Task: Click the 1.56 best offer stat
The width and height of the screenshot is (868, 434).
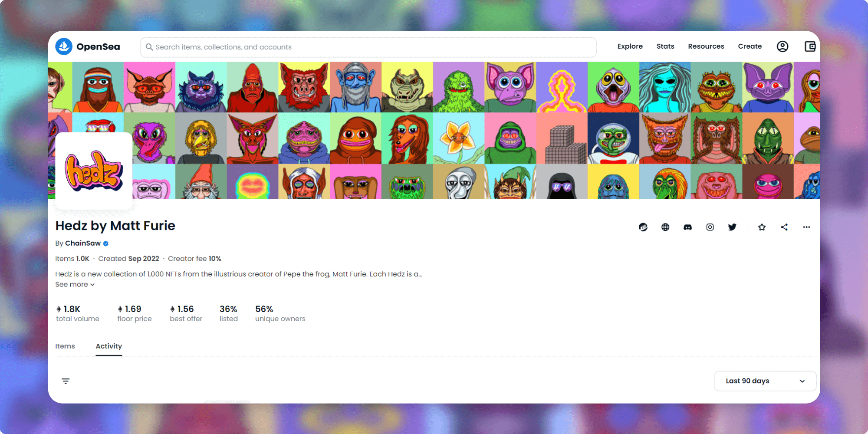Action: click(x=186, y=313)
